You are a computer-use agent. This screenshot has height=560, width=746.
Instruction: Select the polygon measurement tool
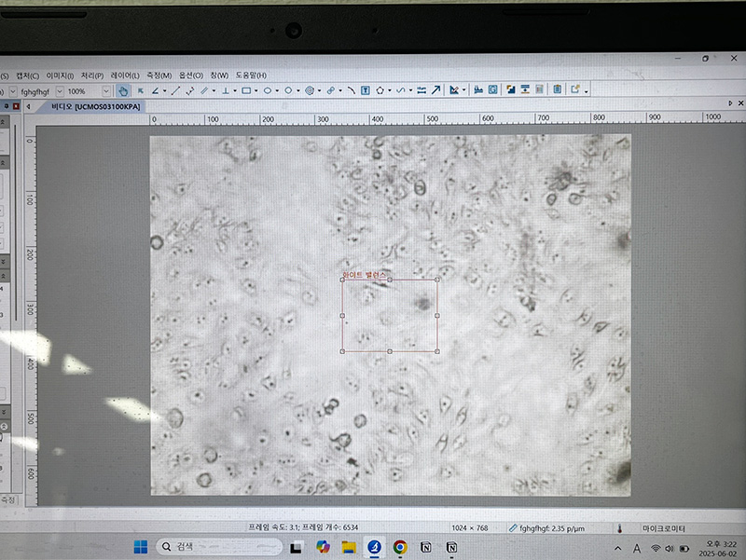coord(380,91)
